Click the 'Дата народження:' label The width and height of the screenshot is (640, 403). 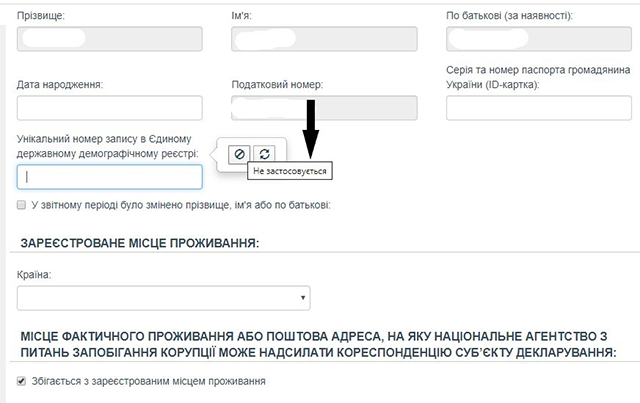coord(60,84)
